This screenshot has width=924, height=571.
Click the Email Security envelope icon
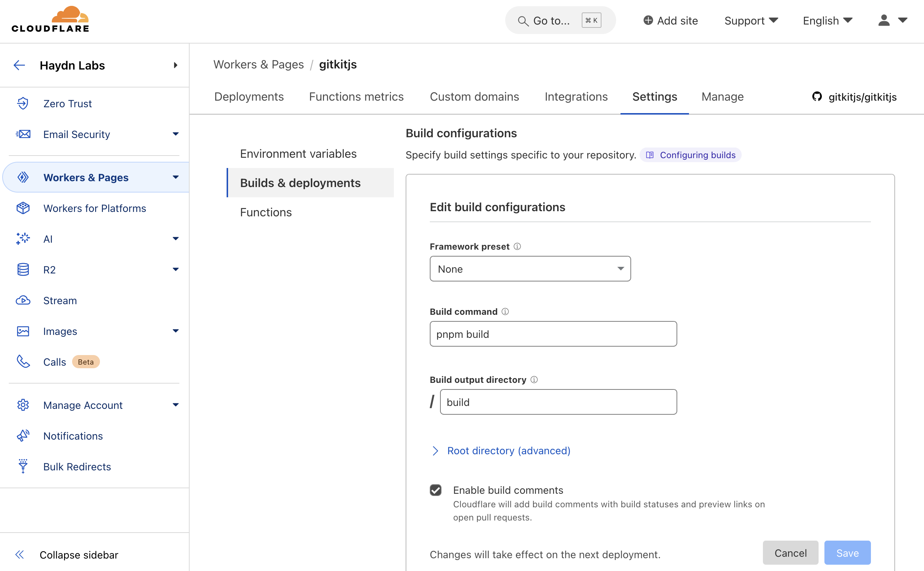click(x=23, y=134)
